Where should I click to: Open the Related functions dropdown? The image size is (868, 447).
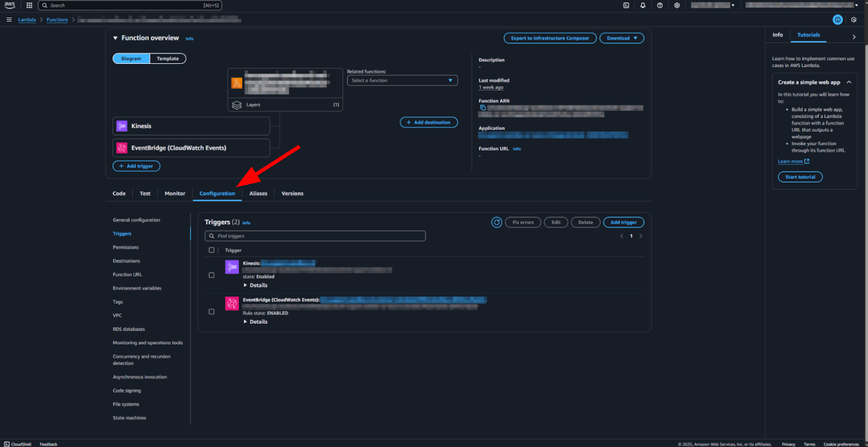click(x=402, y=80)
